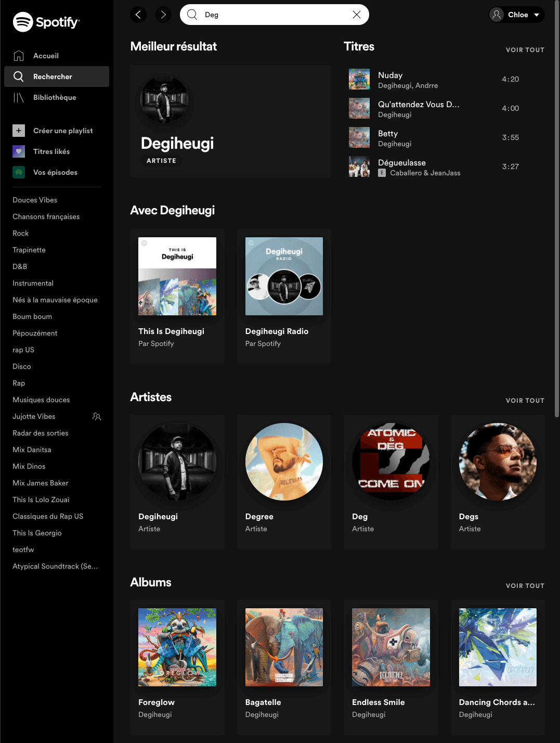Click the Nuday album cover thumbnail
The image size is (560, 743).
pyautogui.click(x=359, y=79)
